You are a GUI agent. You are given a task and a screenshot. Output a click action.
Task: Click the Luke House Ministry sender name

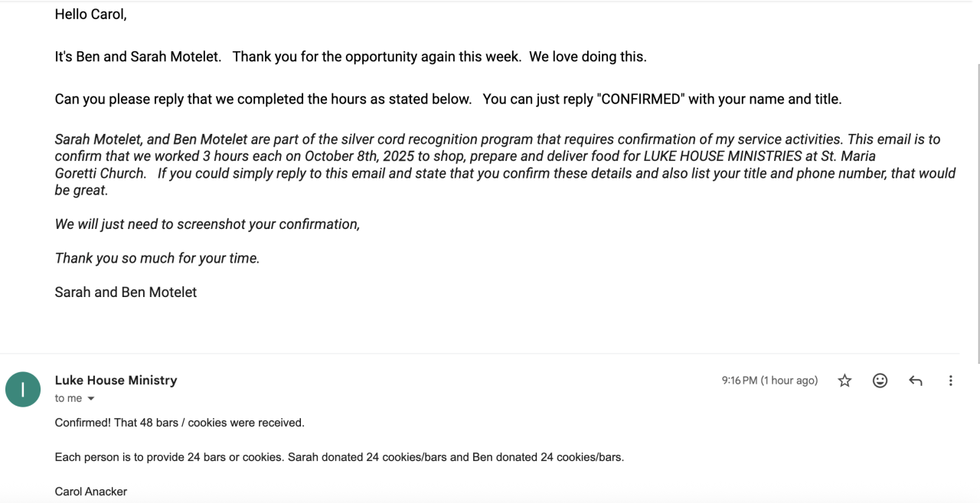click(116, 380)
